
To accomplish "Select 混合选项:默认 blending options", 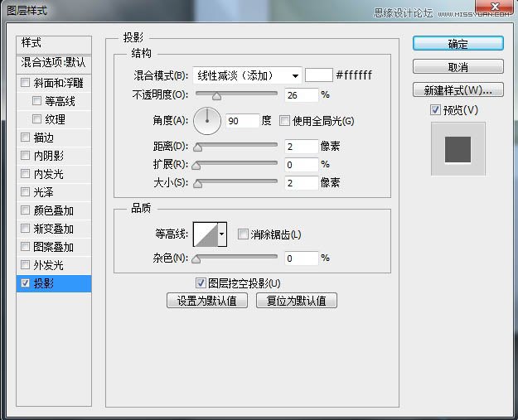I will (54, 64).
